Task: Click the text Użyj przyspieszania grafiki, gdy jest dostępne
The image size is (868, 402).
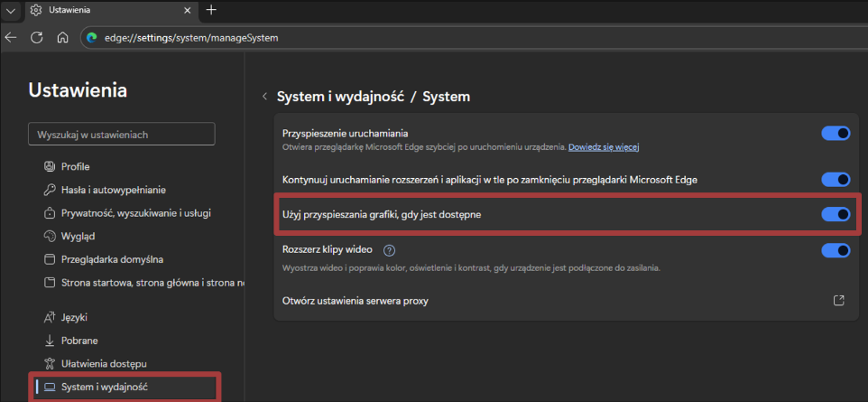Action: coord(382,214)
